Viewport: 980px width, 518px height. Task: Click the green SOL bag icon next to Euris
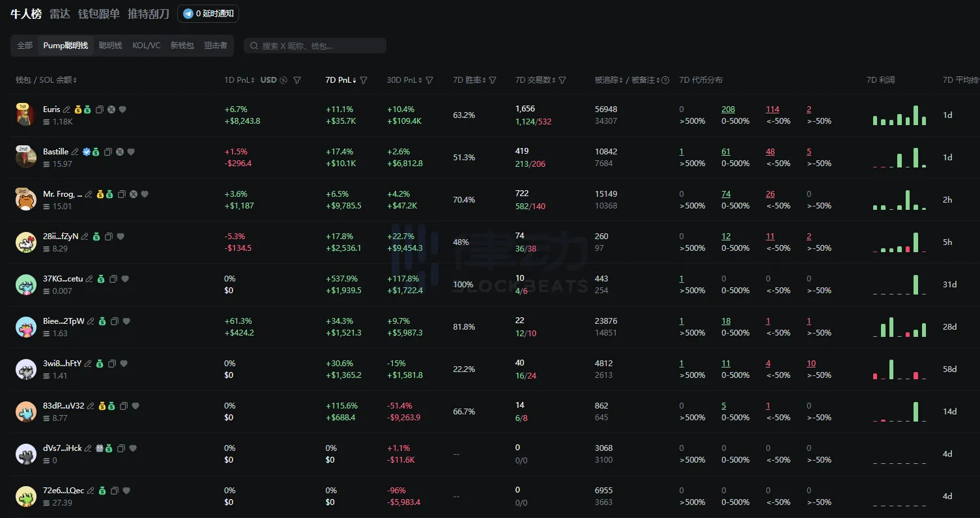pyautogui.click(x=87, y=109)
